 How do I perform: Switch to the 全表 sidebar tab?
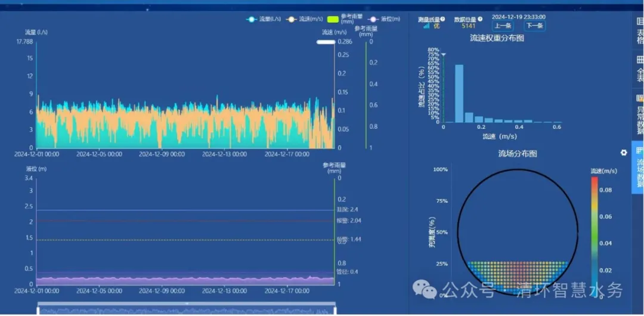tap(640, 69)
